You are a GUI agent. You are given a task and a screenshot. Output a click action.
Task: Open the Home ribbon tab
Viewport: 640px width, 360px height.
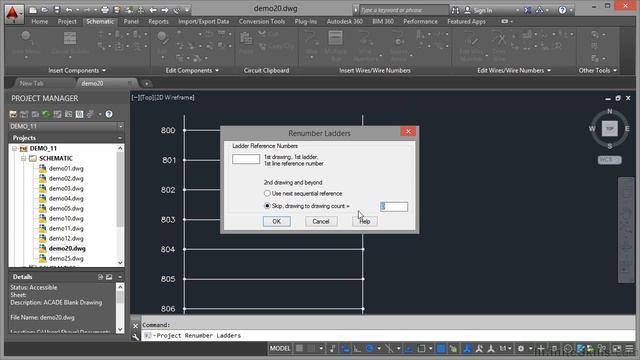[x=40, y=21]
